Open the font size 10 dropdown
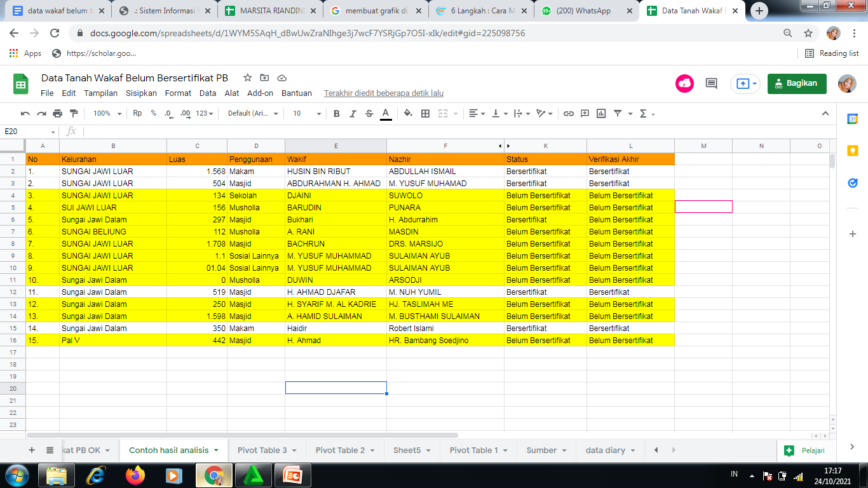 pyautogui.click(x=306, y=114)
